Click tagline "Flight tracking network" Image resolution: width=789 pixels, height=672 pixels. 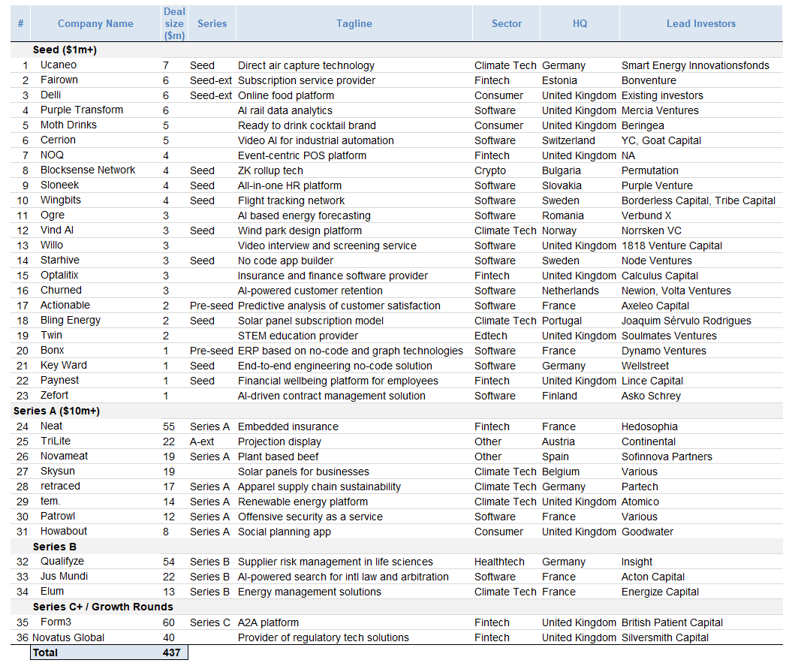pos(291,200)
